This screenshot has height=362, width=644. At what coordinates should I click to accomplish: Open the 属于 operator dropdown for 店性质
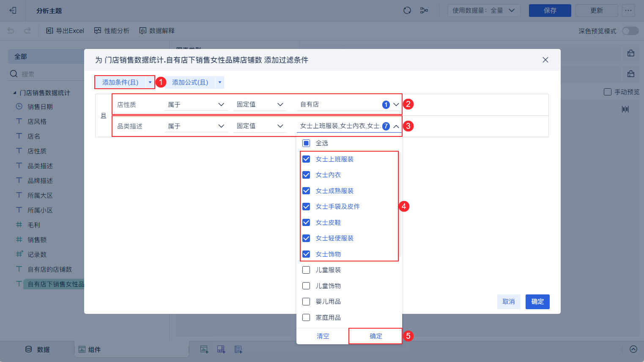(196, 104)
